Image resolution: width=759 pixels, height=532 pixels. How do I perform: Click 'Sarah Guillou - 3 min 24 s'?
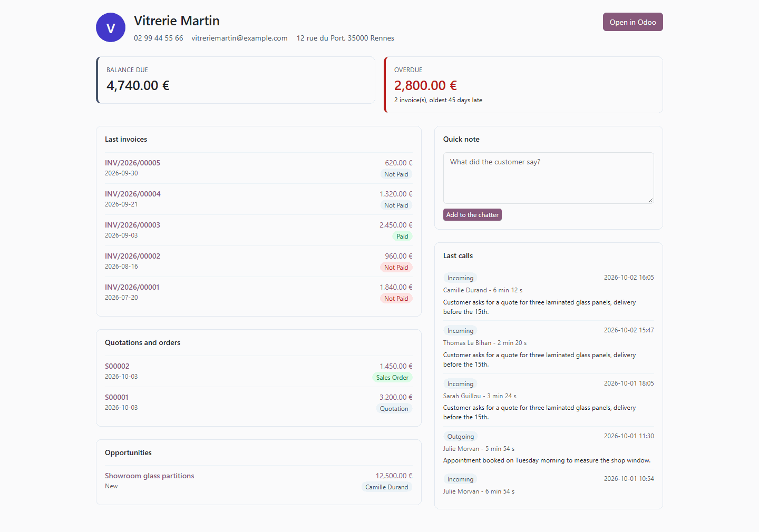click(x=480, y=396)
